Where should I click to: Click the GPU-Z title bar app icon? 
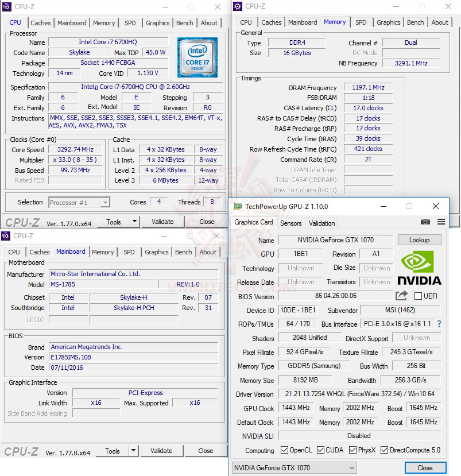(238, 207)
